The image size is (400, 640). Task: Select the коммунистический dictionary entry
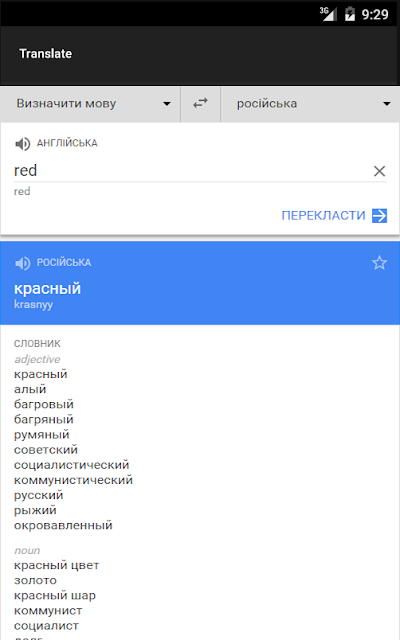(x=73, y=480)
